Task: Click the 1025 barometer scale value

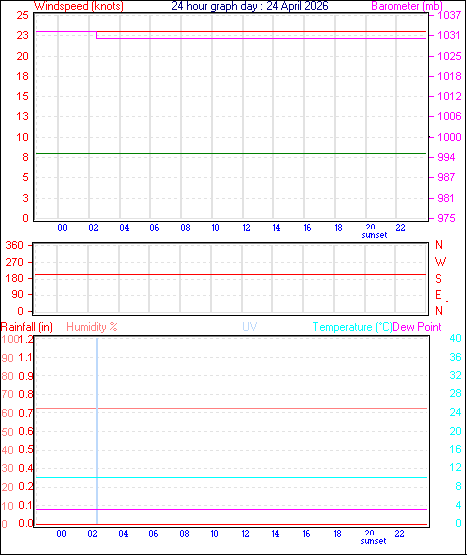Action: click(449, 56)
